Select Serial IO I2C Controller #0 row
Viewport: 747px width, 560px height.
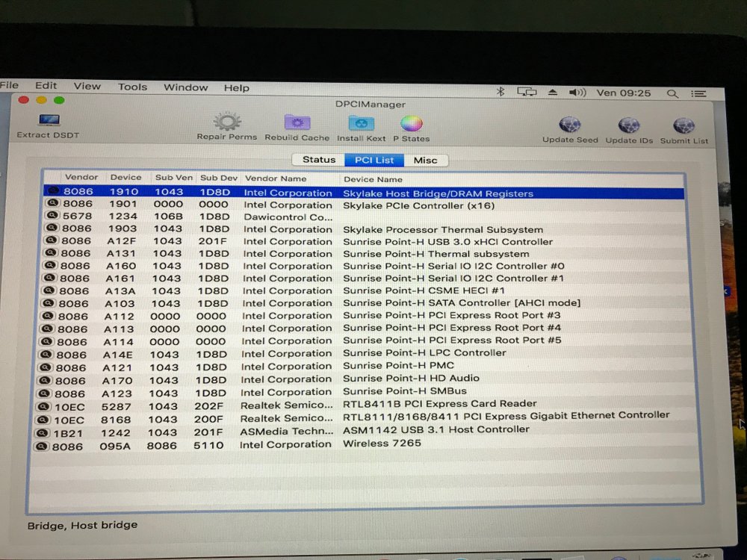[364, 266]
